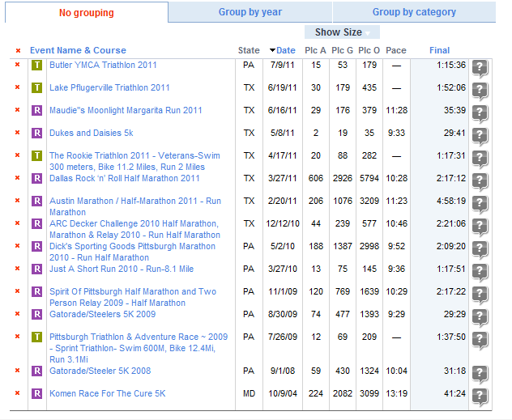
Task: Sort by the Final time column header
Action: (x=440, y=50)
